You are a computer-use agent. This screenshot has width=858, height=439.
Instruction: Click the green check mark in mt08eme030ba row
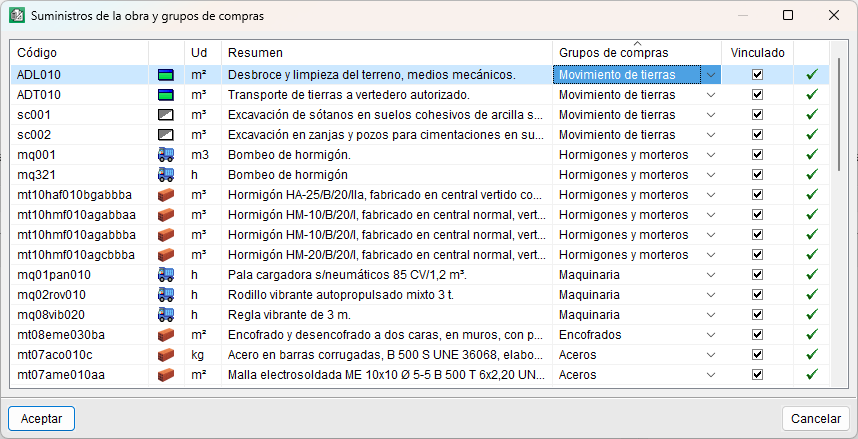click(x=812, y=334)
